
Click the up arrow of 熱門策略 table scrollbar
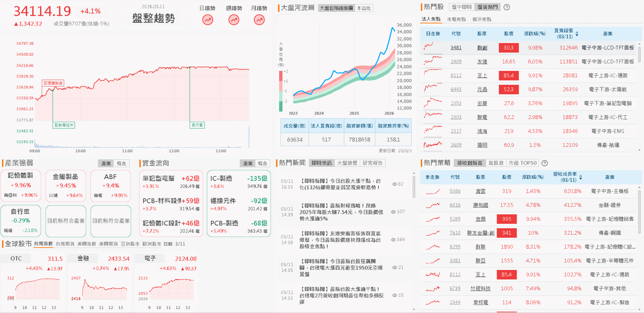(x=639, y=186)
